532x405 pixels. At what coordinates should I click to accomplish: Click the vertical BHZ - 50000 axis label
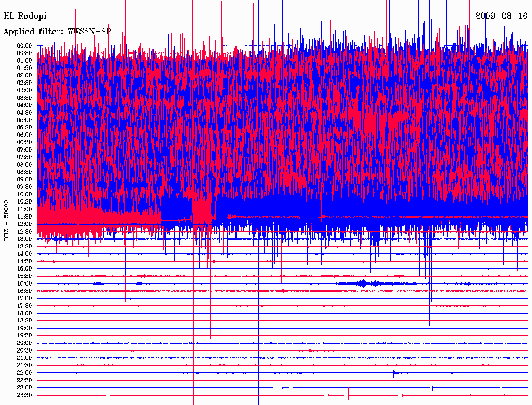tap(6, 220)
